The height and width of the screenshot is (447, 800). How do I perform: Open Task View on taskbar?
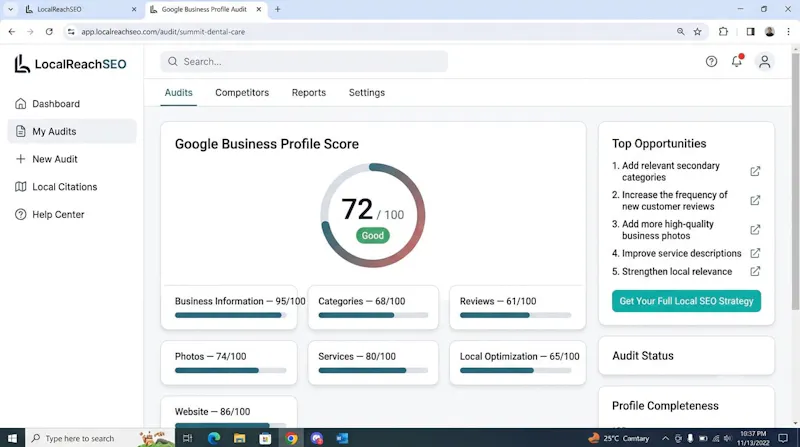coord(187,438)
